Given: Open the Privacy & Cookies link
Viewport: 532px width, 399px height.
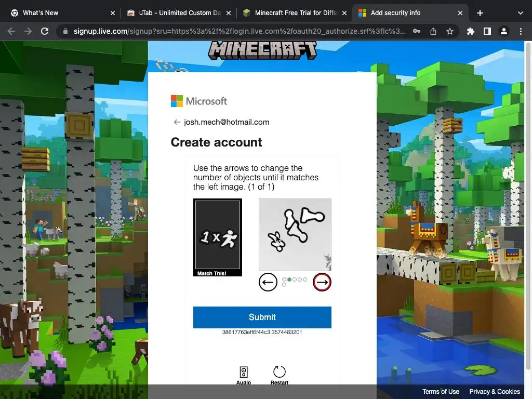Looking at the screenshot, I should pyautogui.click(x=495, y=392).
